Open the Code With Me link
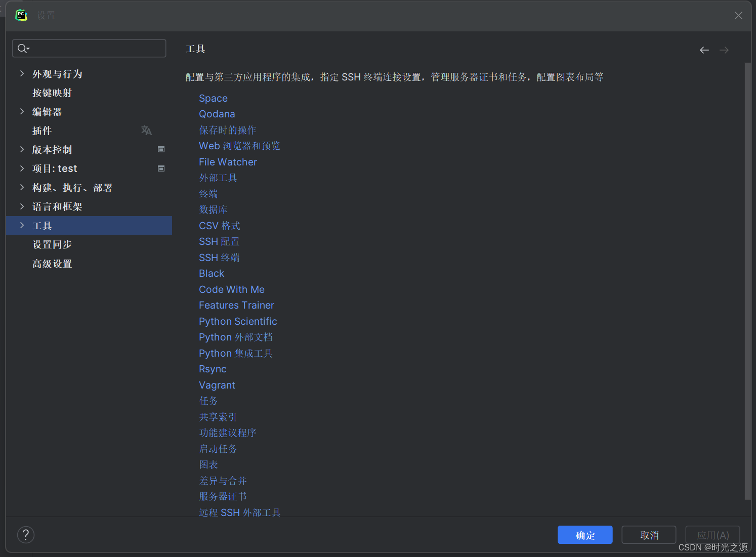 (x=232, y=289)
